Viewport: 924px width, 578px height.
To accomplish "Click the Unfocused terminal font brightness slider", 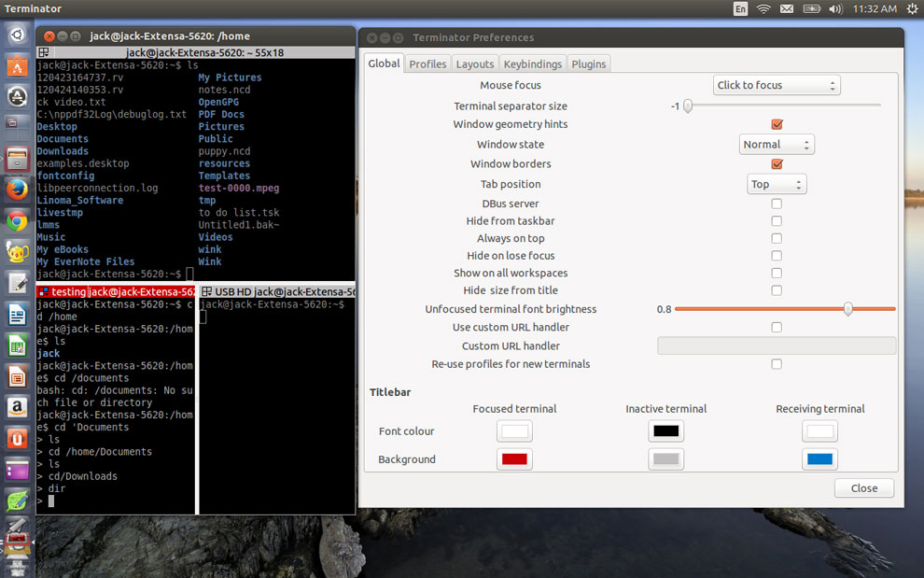I will pos(785,309).
